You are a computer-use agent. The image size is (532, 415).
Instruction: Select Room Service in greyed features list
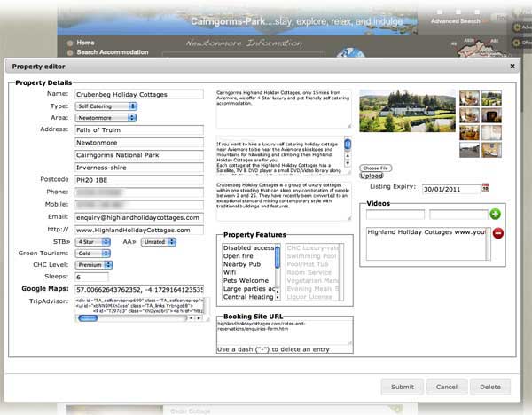309,272
